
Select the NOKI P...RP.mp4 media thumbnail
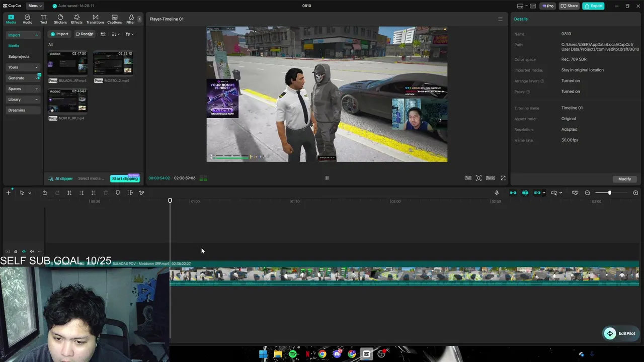pos(67,101)
